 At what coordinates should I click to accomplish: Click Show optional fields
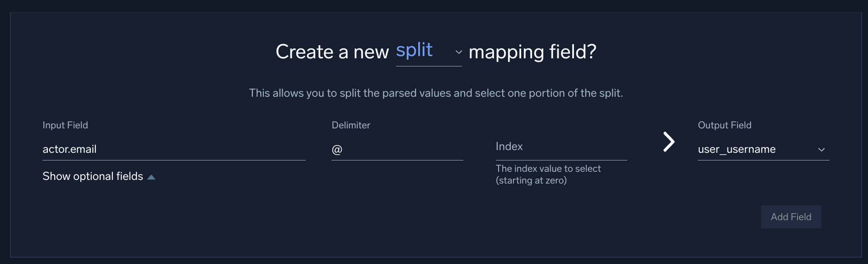coord(93,177)
